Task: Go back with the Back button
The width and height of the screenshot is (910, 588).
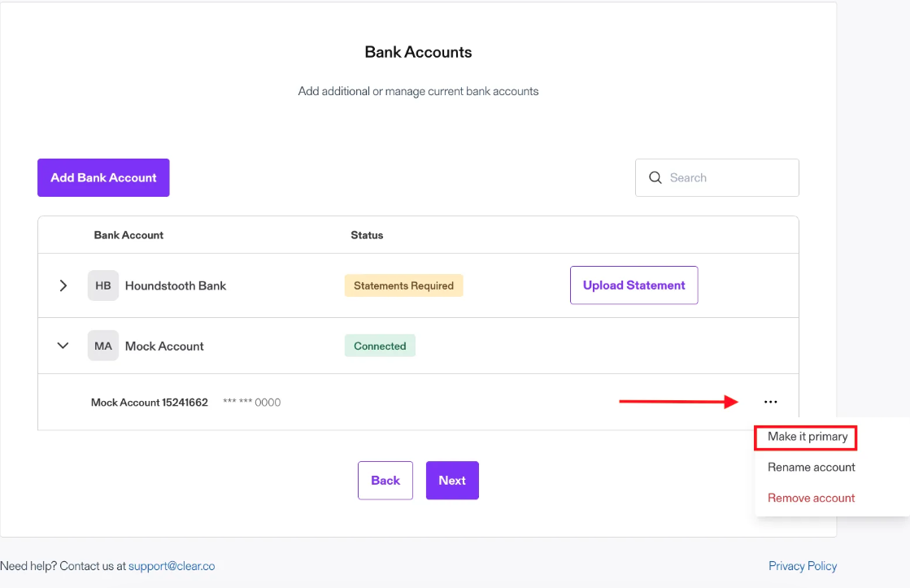Action: coord(385,481)
